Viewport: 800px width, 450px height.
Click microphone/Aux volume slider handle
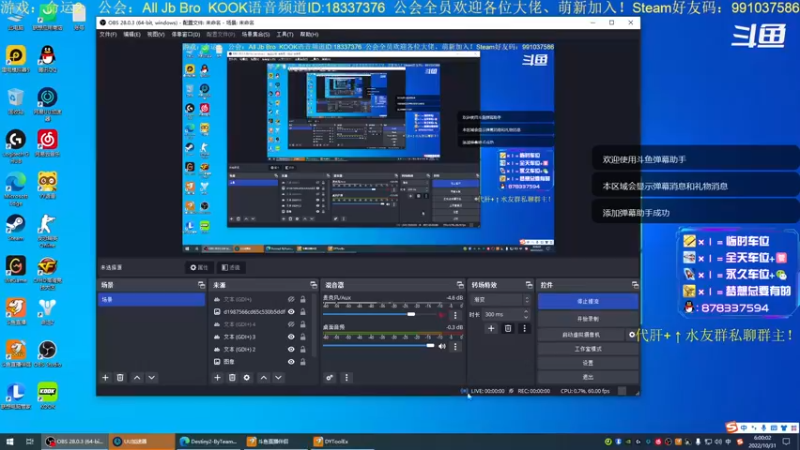click(411, 314)
